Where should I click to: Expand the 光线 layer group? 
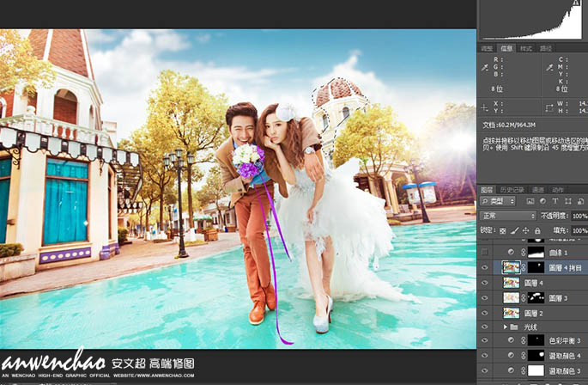[x=506, y=327]
